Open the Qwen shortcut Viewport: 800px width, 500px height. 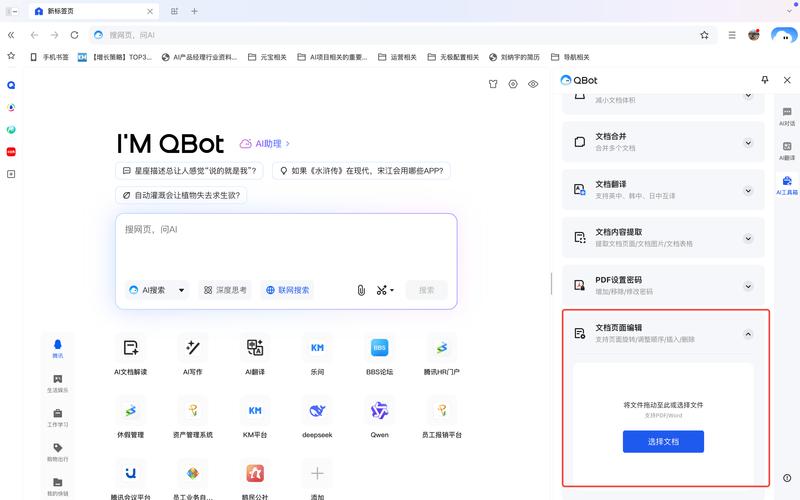coord(380,418)
